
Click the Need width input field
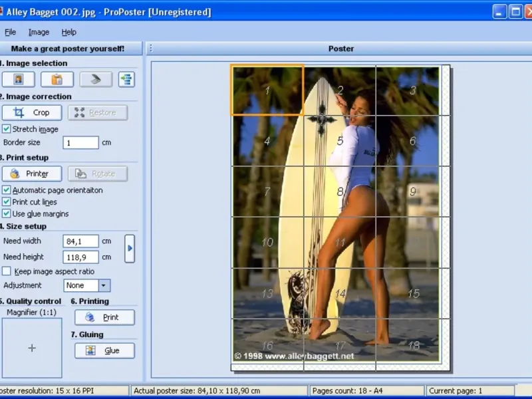tap(80, 241)
